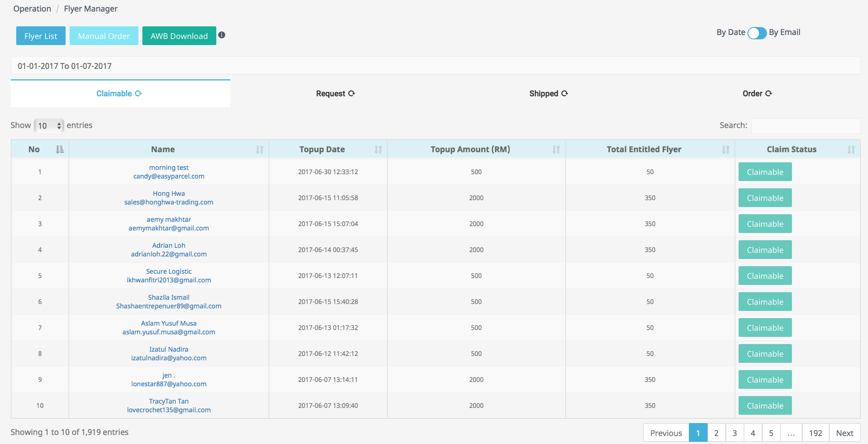Open the date range picker field
The width and height of the screenshot is (868, 444).
point(435,66)
